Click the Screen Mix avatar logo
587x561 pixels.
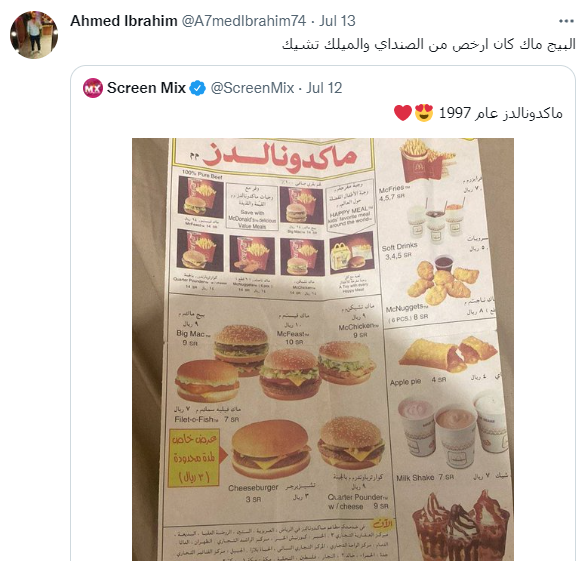coord(93,88)
